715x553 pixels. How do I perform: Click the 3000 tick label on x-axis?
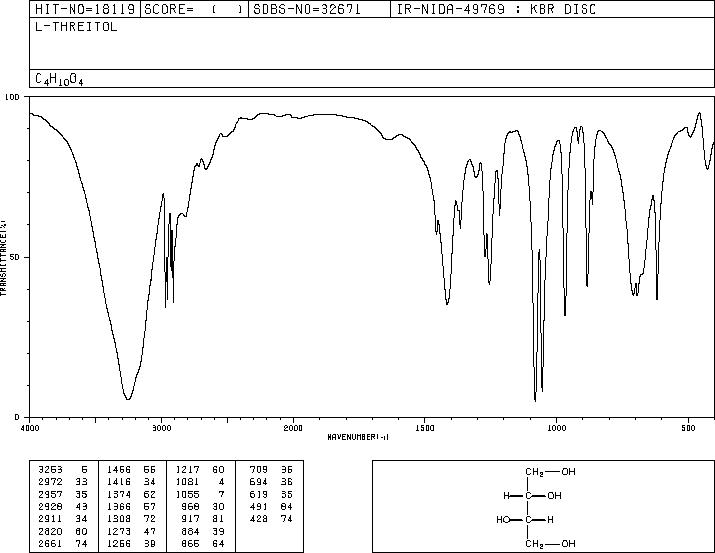coord(161,428)
